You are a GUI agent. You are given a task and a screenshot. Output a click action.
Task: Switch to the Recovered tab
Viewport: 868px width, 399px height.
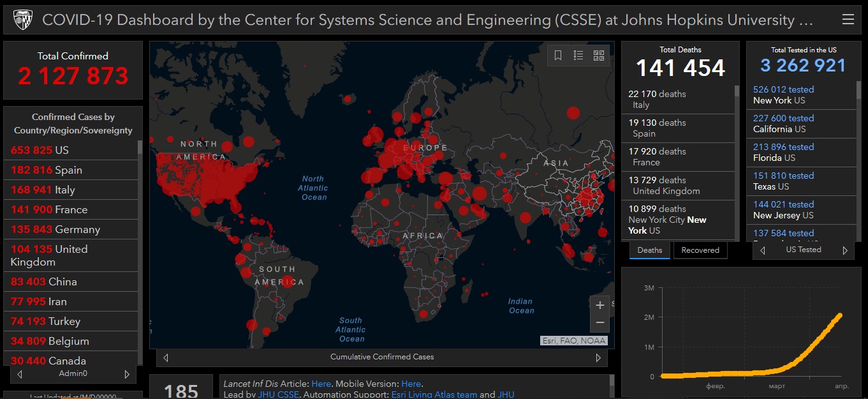[x=700, y=250]
